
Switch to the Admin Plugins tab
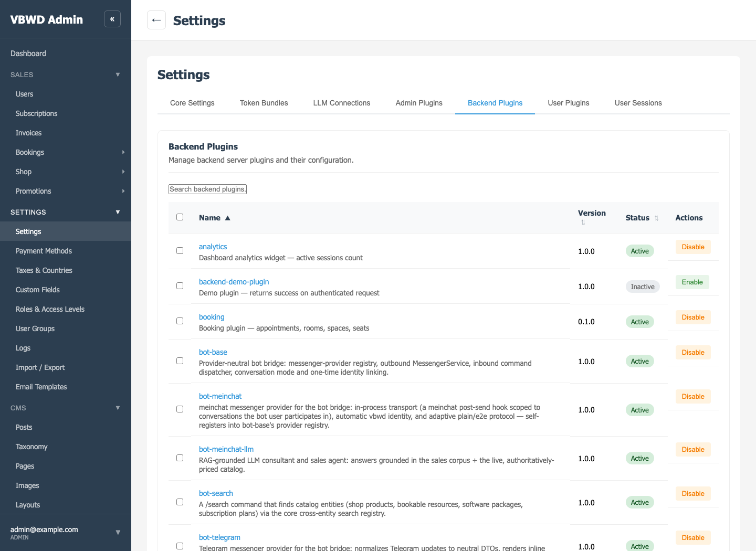[x=419, y=103]
